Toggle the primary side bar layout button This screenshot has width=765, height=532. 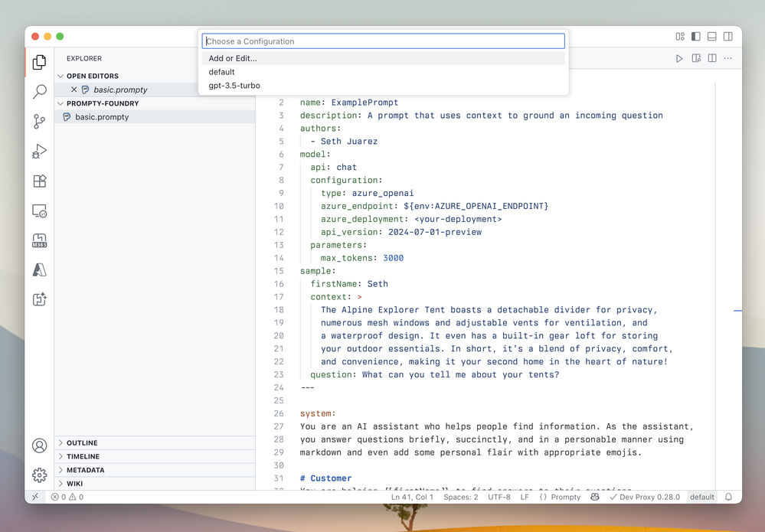(696, 37)
